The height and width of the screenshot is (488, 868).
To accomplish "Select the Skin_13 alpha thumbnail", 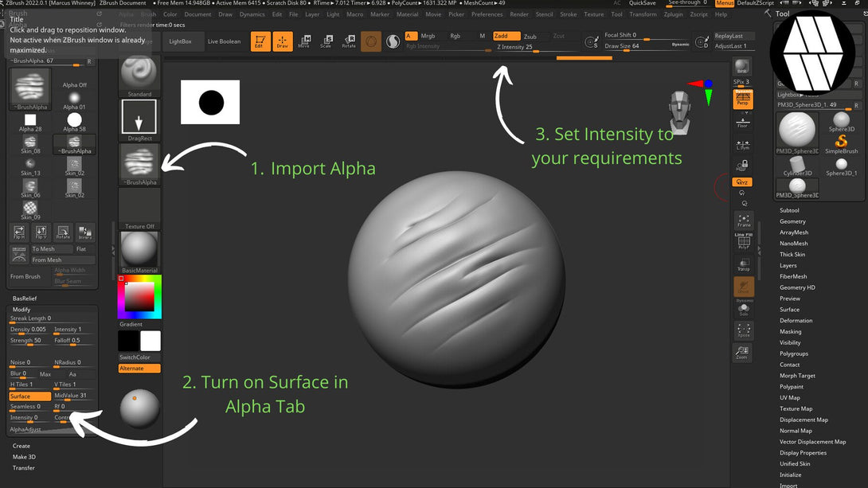I will [30, 166].
